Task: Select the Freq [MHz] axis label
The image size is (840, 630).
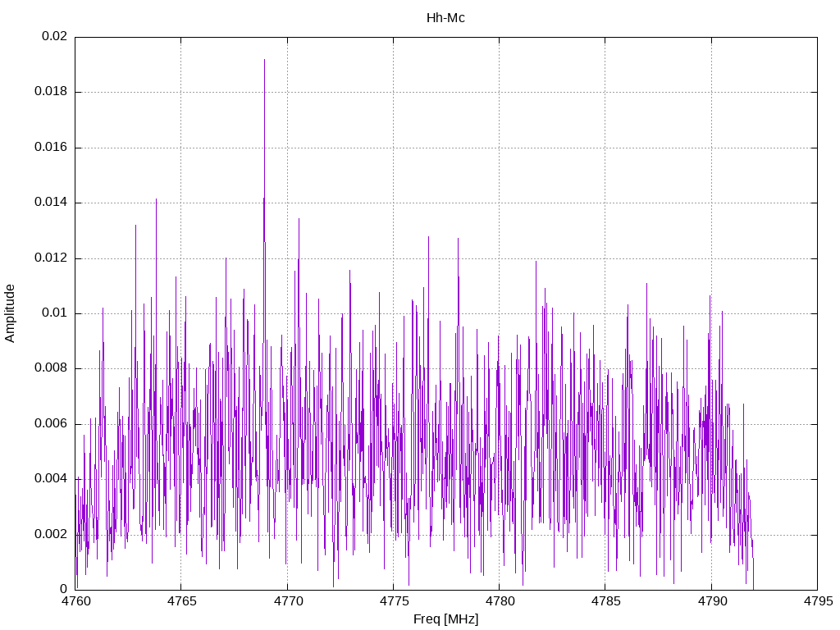Action: [x=445, y=619]
